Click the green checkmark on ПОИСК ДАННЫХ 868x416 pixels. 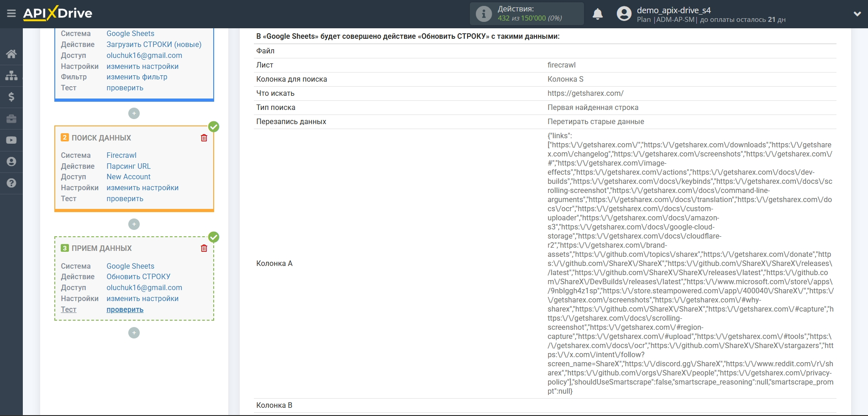click(x=213, y=127)
